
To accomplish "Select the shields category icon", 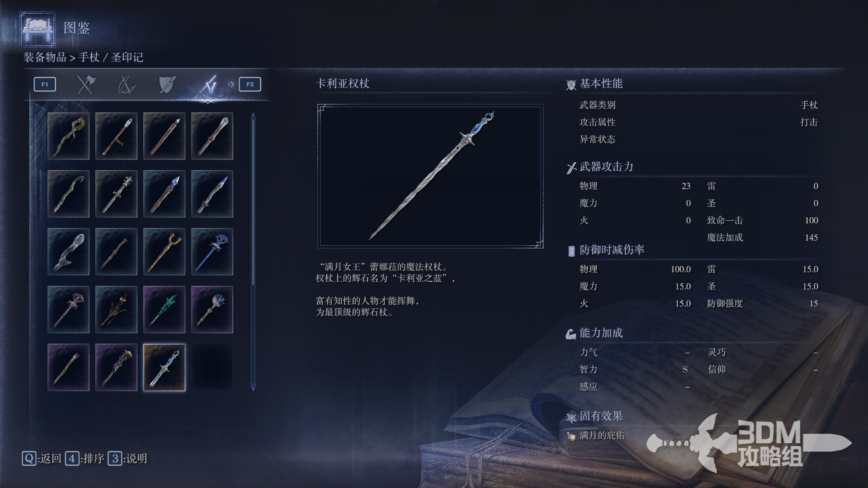I will pyautogui.click(x=167, y=84).
